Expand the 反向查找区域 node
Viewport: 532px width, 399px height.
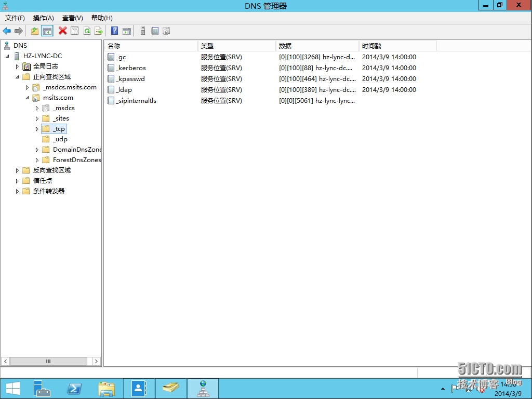pyautogui.click(x=17, y=170)
